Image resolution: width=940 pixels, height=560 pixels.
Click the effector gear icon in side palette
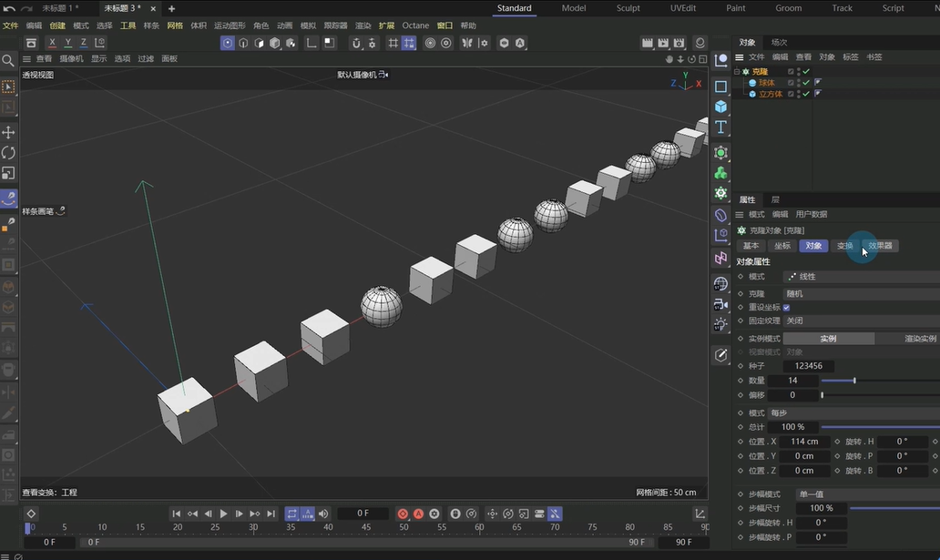pyautogui.click(x=720, y=193)
